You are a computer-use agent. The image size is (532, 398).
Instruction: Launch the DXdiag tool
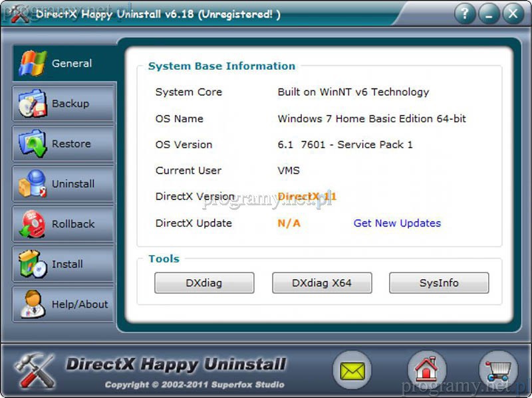(x=204, y=283)
